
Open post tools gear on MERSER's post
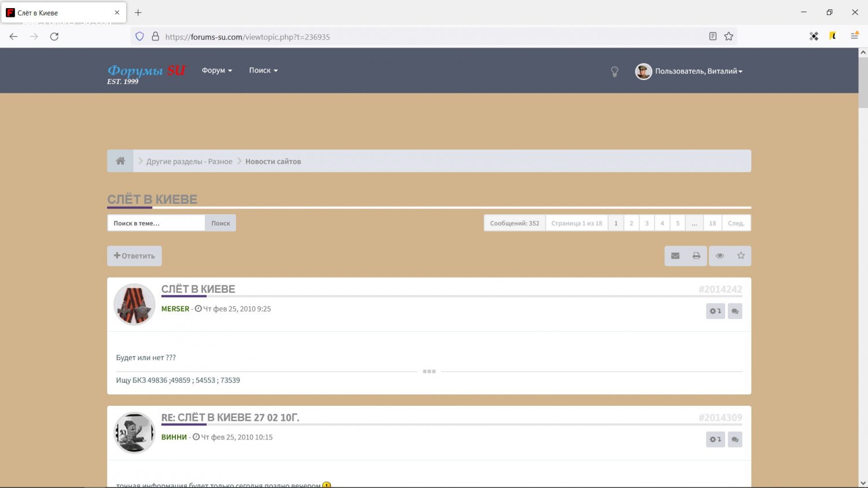[x=715, y=311]
